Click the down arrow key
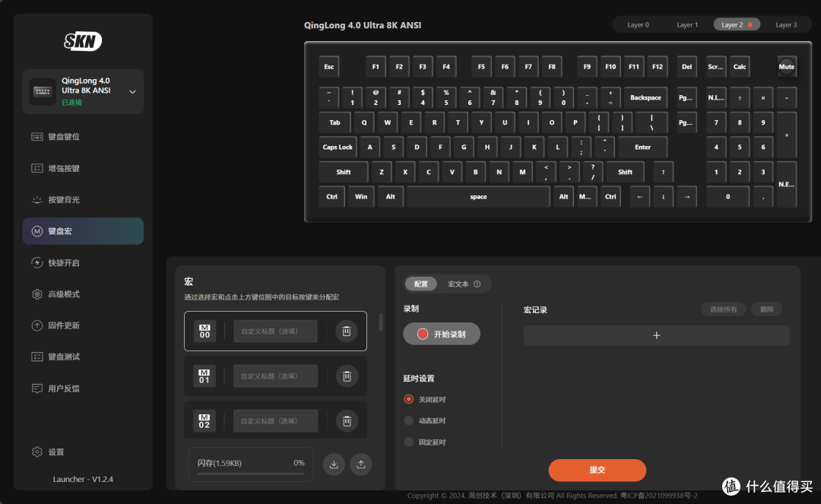Viewport: 821px width, 504px height. (663, 197)
